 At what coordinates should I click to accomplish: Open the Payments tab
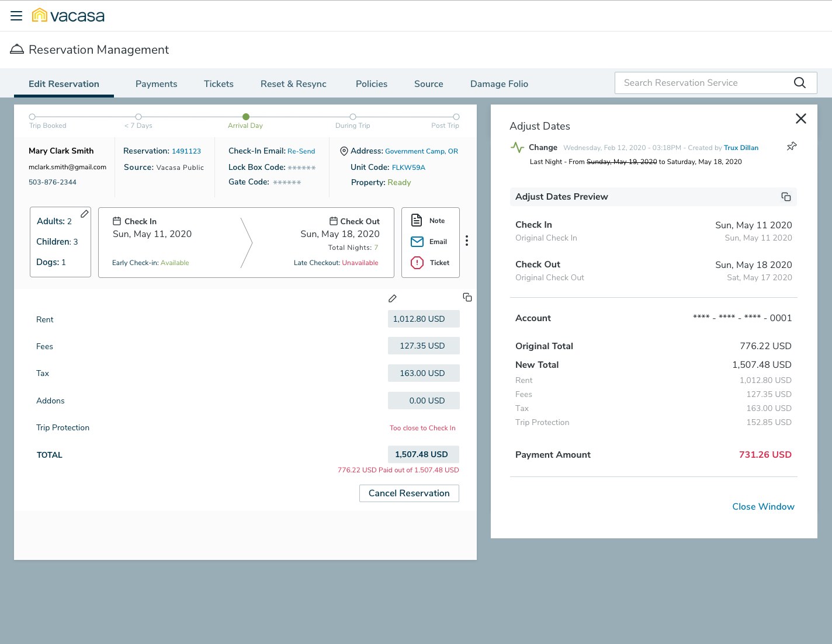tap(156, 83)
